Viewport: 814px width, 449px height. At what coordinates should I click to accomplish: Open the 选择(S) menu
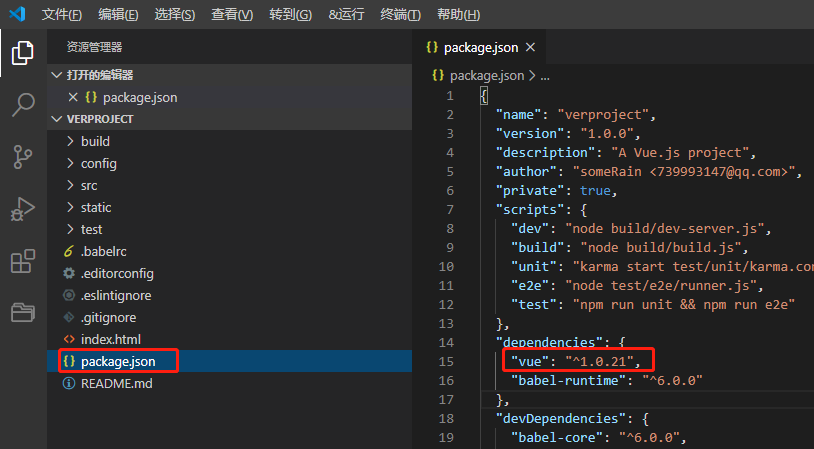pyautogui.click(x=174, y=15)
